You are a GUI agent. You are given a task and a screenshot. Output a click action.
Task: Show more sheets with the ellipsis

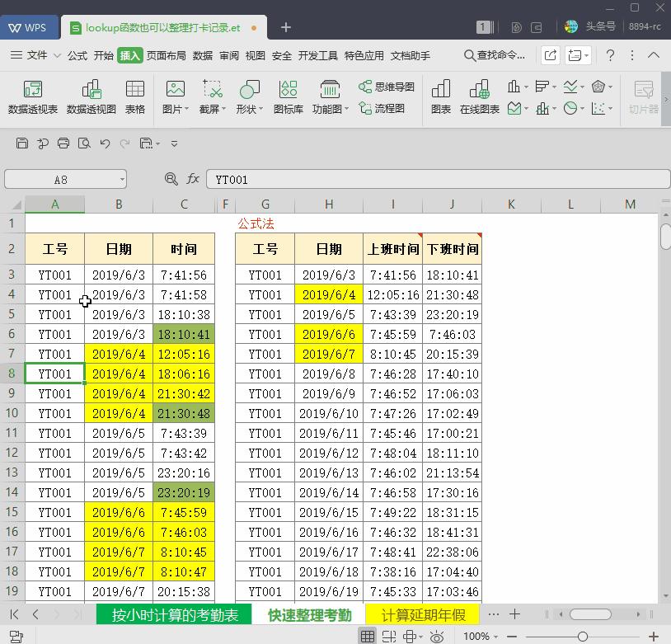point(494,614)
